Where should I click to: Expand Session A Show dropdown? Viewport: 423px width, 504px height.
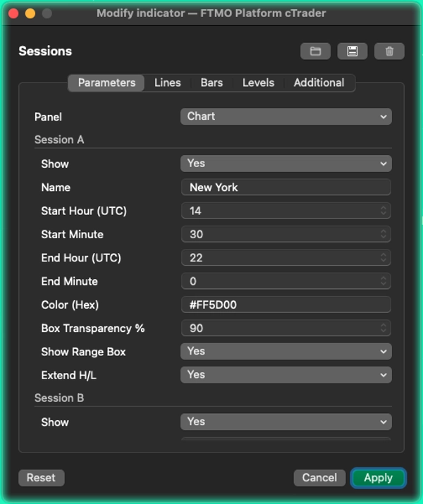click(286, 164)
